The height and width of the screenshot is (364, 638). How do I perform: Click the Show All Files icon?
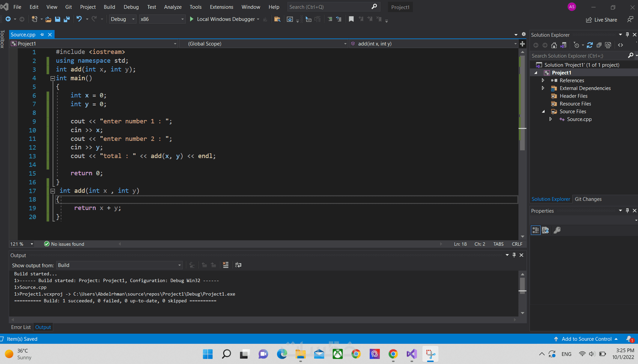coord(608,45)
